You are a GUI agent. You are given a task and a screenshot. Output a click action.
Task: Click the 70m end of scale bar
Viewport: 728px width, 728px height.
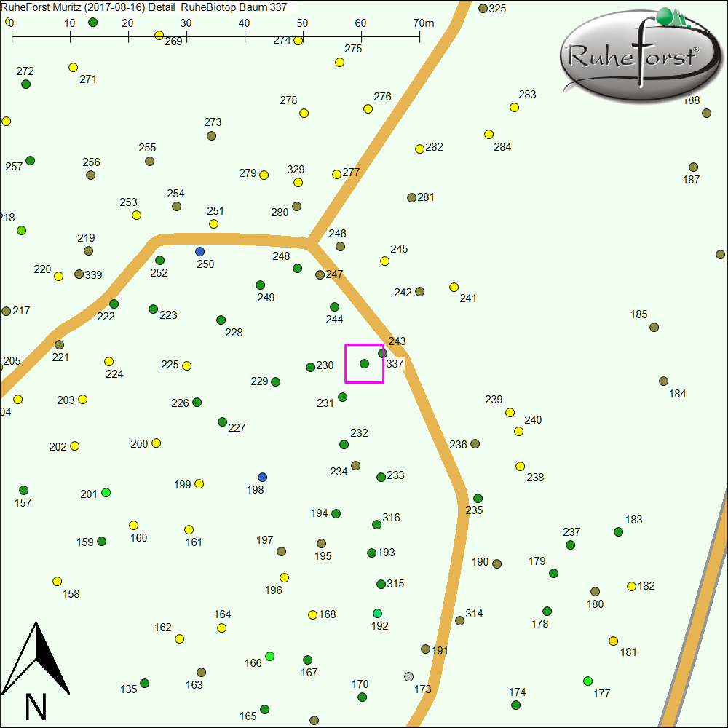click(x=420, y=34)
